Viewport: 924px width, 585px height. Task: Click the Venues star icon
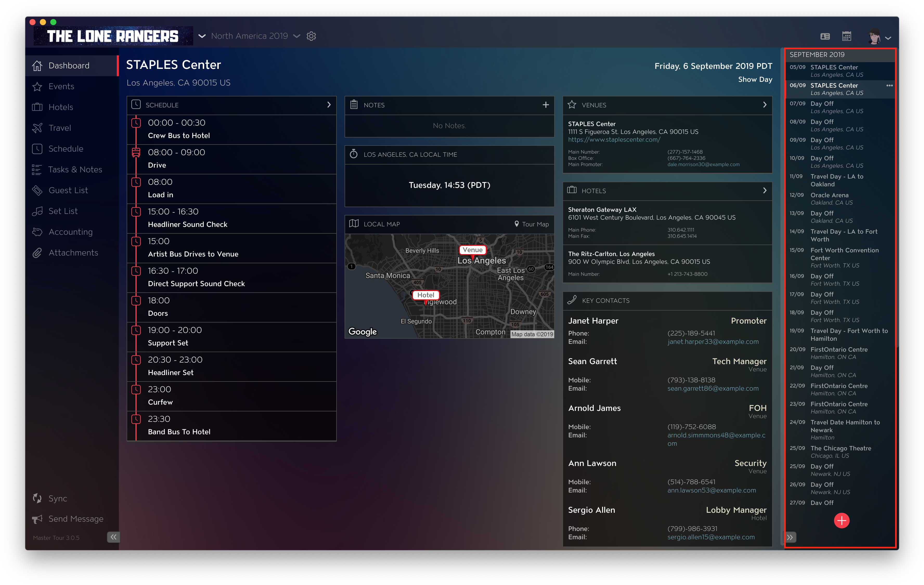coord(572,104)
